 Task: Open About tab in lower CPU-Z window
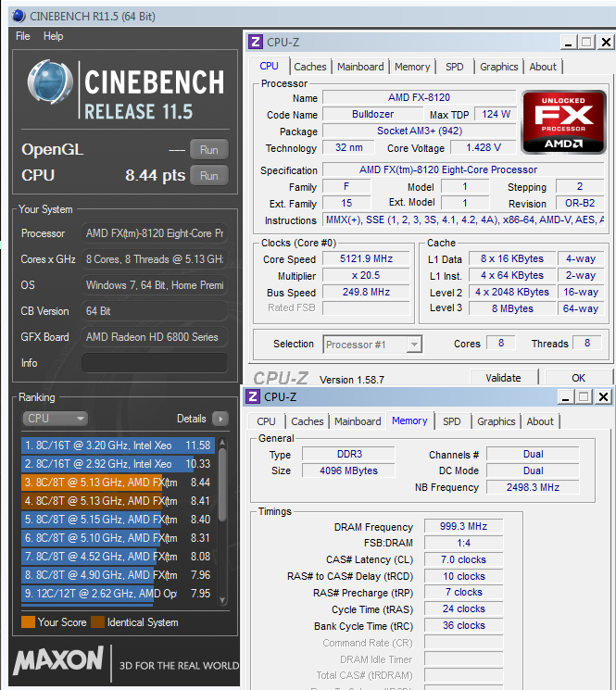coord(540,421)
